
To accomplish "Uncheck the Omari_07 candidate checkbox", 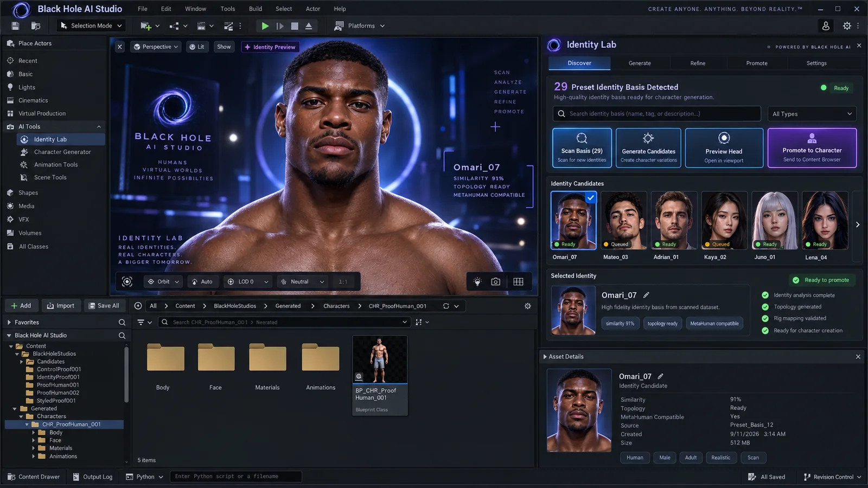I will point(590,198).
